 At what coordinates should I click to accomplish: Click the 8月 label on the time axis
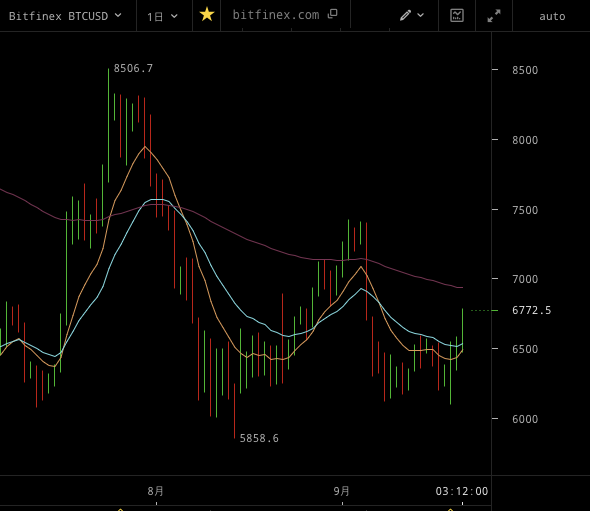[x=155, y=491]
